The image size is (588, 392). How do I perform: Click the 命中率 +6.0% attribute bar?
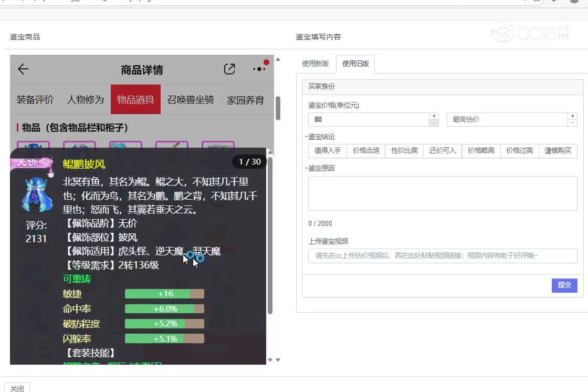tap(164, 308)
